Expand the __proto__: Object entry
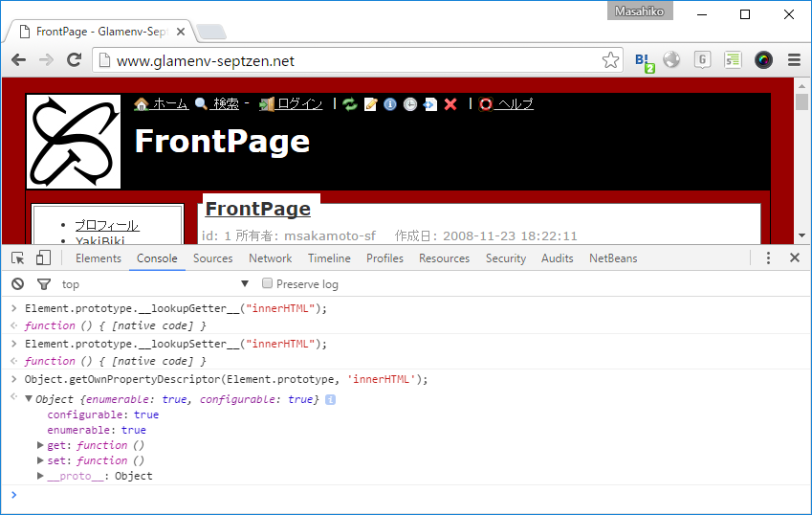Image resolution: width=812 pixels, height=515 pixels. click(x=40, y=476)
